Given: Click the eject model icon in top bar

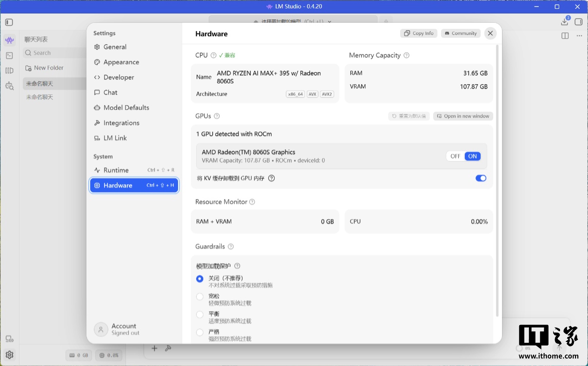Looking at the screenshot, I should (x=385, y=22).
